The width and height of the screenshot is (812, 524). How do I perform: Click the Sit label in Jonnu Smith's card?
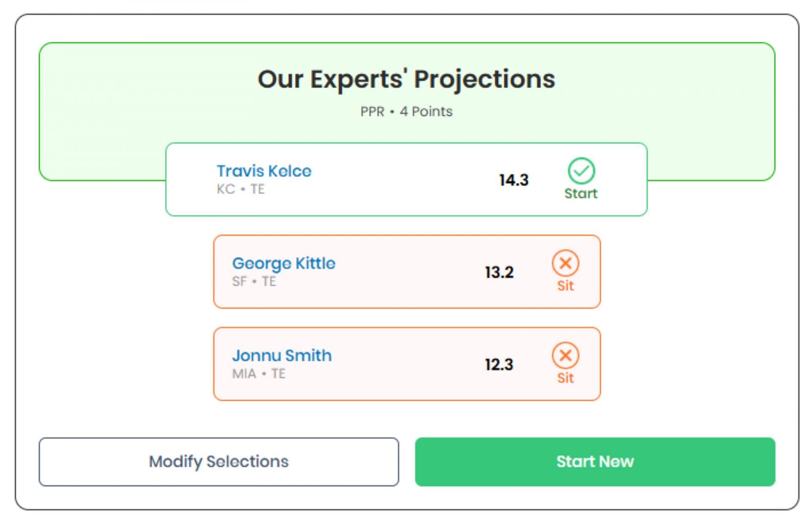565,378
